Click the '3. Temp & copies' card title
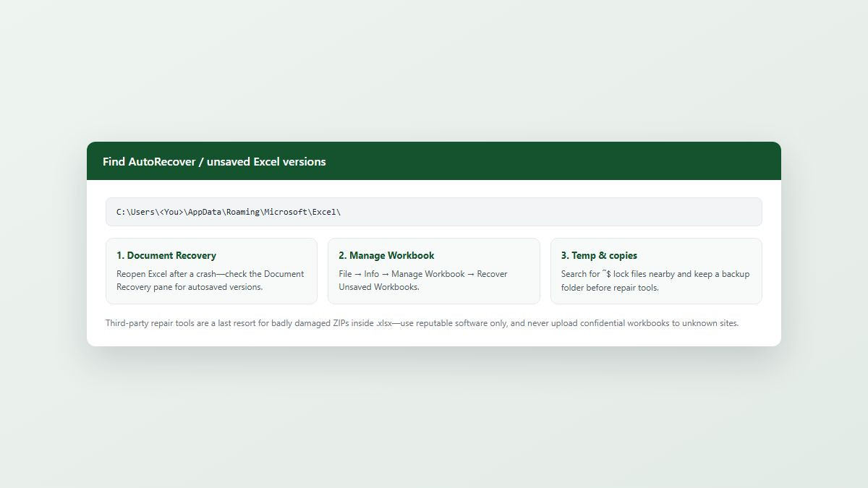This screenshot has height=488, width=868. [599, 255]
